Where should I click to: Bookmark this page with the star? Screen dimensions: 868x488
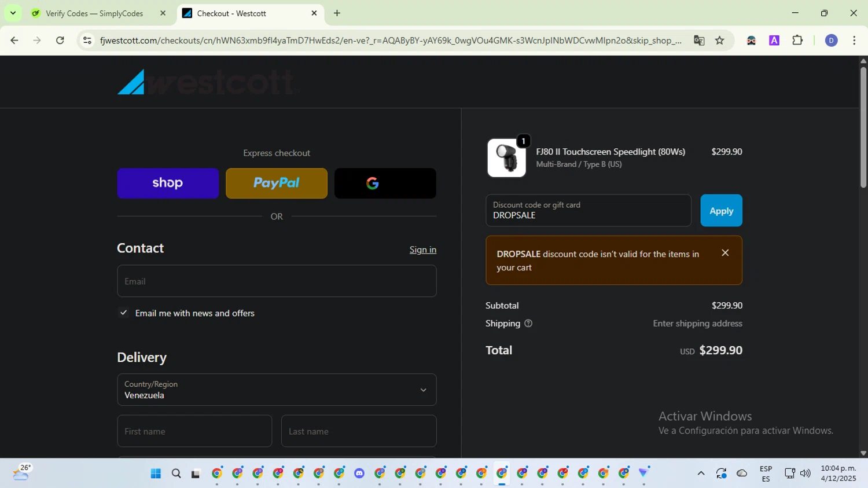(x=720, y=41)
